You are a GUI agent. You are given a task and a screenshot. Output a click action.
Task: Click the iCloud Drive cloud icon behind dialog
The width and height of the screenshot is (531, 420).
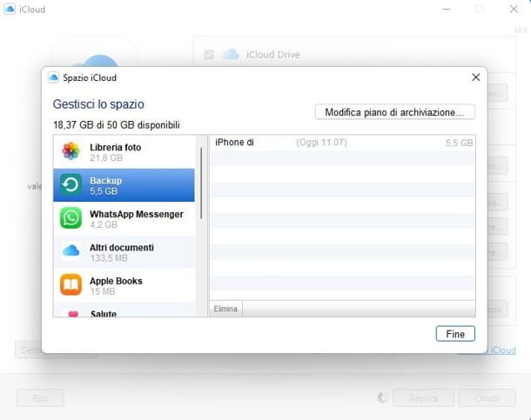tap(231, 54)
